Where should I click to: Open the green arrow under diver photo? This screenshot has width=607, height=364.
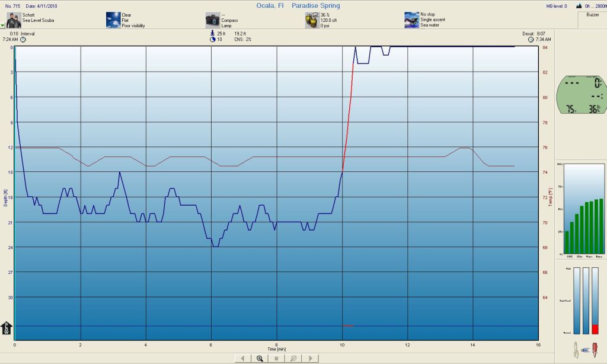[x=2, y=25]
